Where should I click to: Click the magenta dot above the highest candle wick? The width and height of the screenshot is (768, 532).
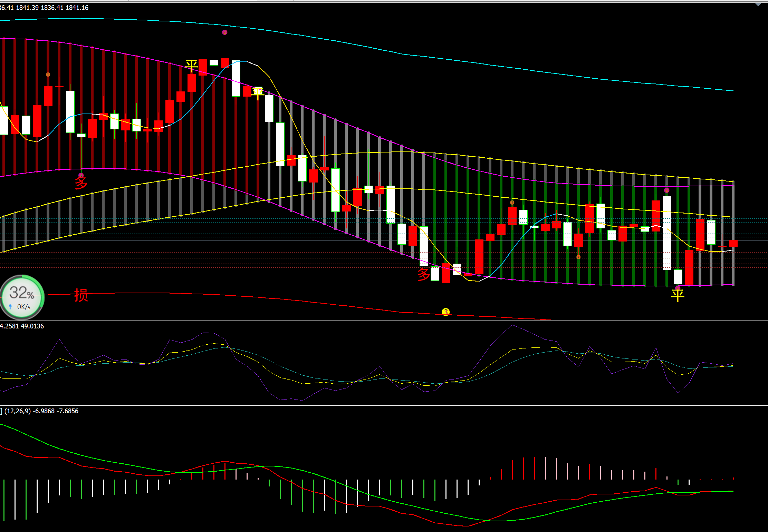(x=225, y=32)
